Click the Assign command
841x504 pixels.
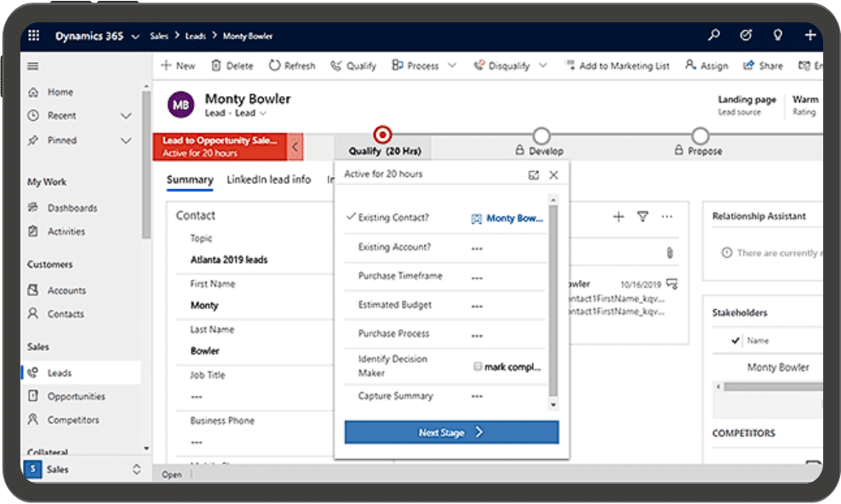(x=707, y=66)
